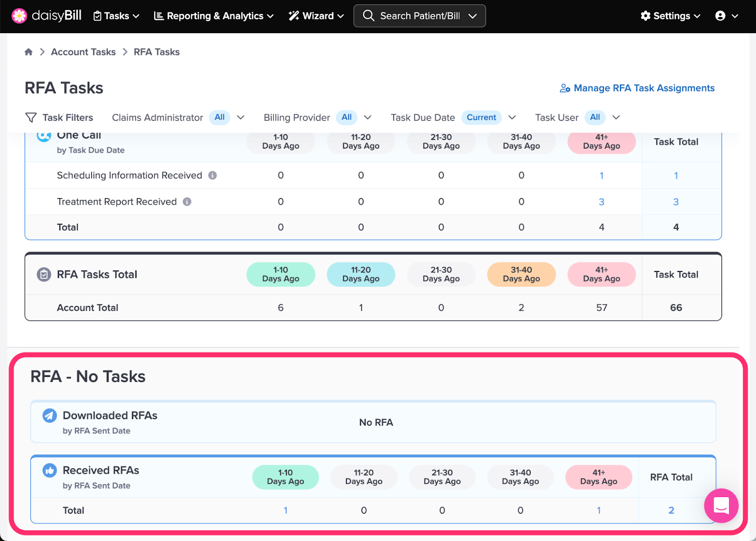The image size is (756, 541).
Task: Click the Task Filters funnel icon
Action: click(31, 117)
